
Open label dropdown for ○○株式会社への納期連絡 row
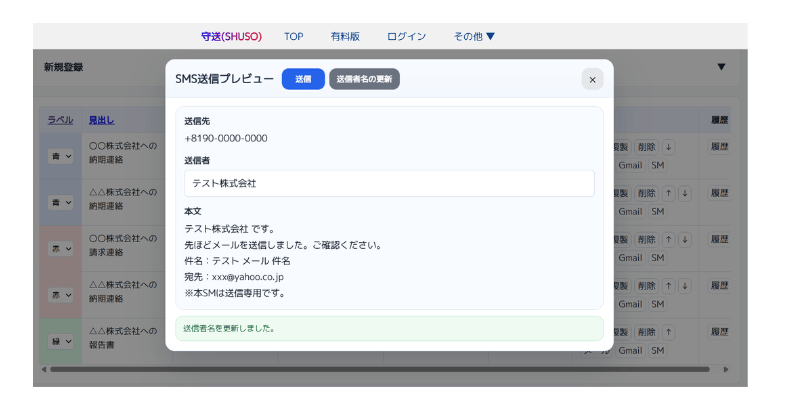(x=61, y=156)
